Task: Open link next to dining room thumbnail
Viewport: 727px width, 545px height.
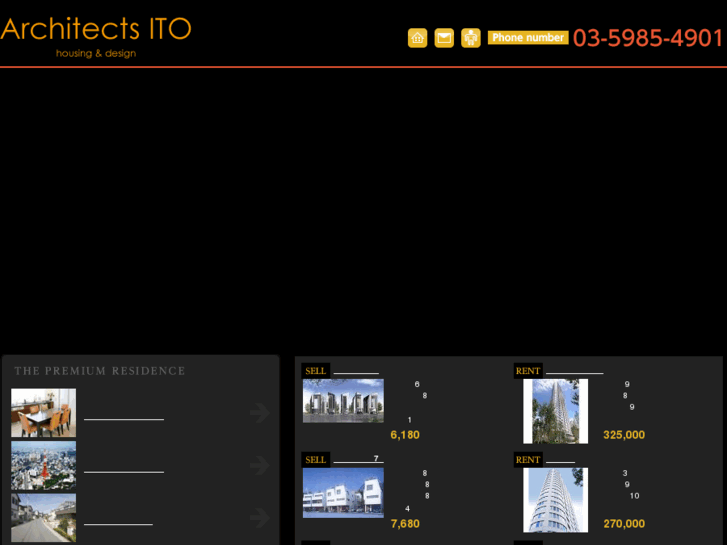Action: pos(124,416)
